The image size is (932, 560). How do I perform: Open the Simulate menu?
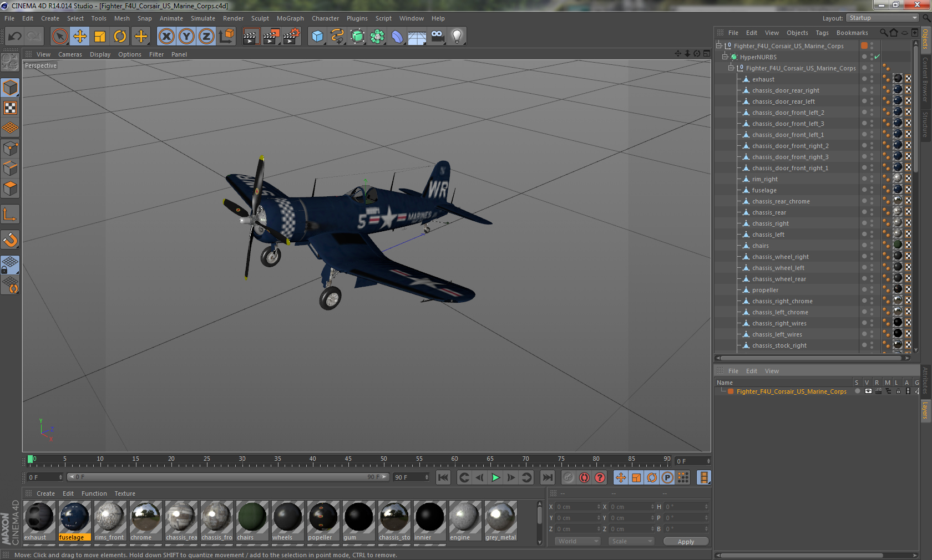coord(202,18)
